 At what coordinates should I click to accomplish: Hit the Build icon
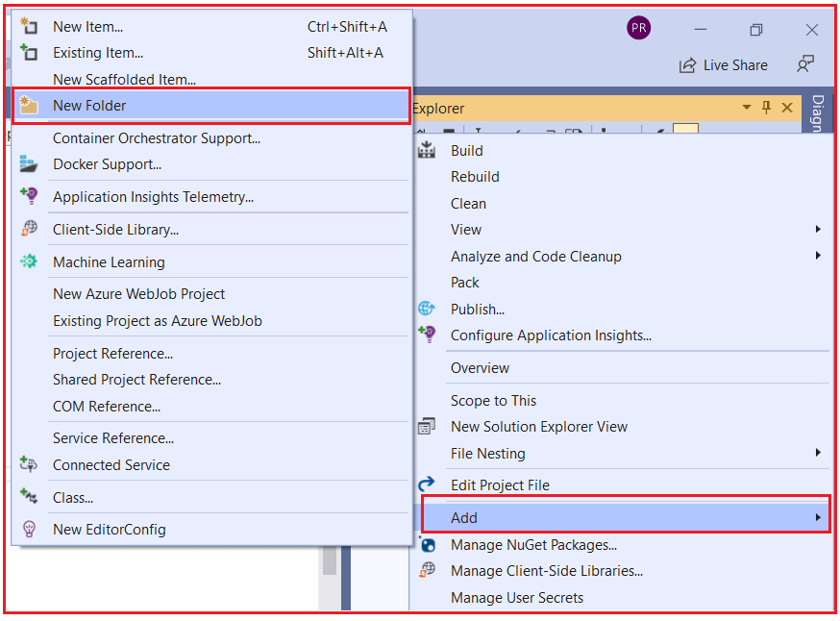click(x=427, y=150)
